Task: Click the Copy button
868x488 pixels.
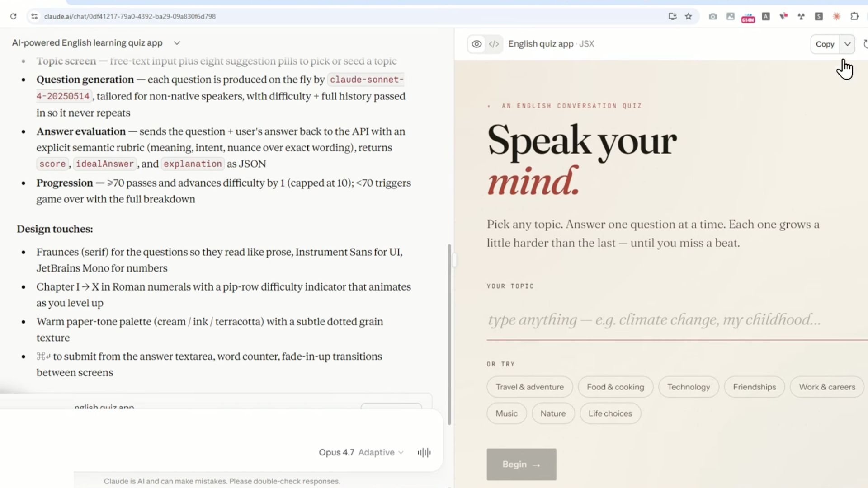Action: pyautogui.click(x=825, y=44)
